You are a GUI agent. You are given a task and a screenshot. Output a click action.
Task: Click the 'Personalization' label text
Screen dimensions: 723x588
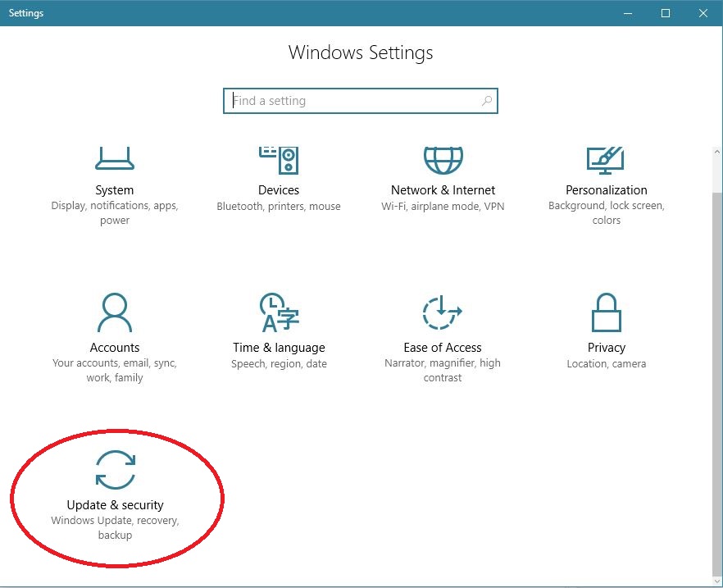pos(607,190)
